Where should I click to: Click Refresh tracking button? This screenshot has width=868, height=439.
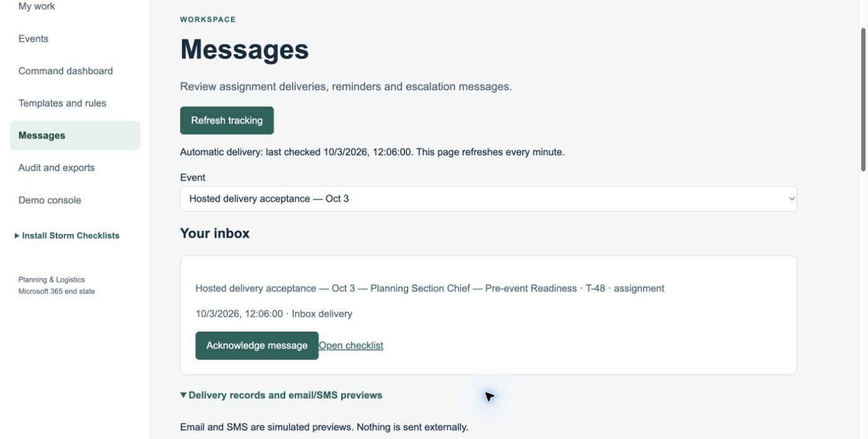[x=227, y=120]
